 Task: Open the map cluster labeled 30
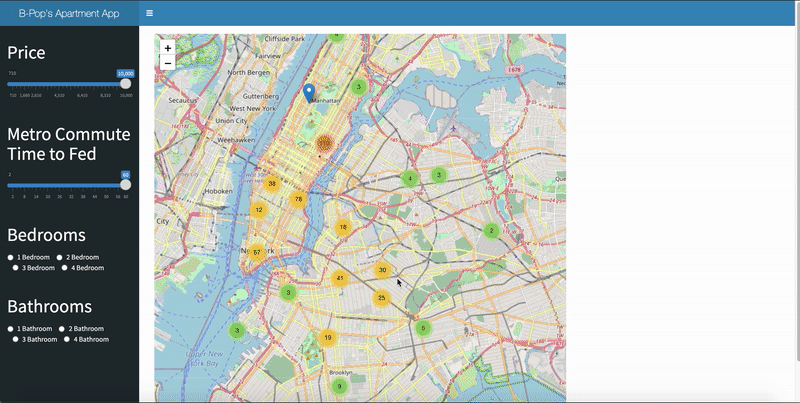[x=383, y=270]
